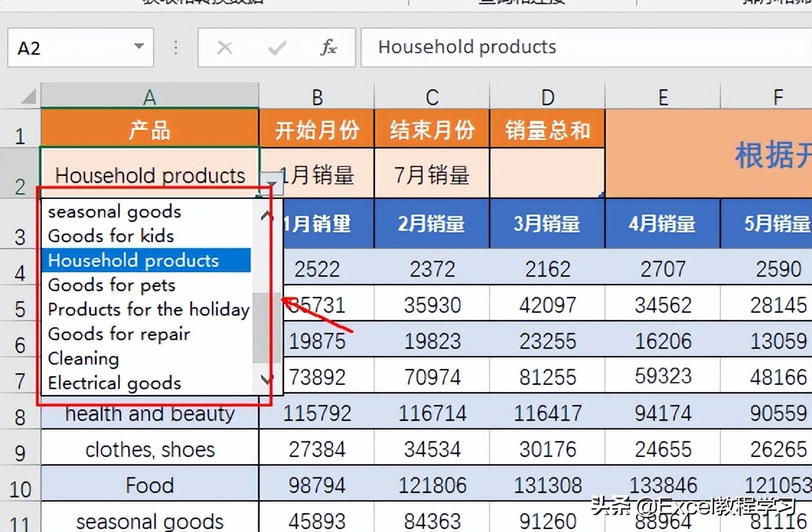Screen dimensions: 812x532
Task: Click the 开始月份 header cell
Action: click(317, 128)
